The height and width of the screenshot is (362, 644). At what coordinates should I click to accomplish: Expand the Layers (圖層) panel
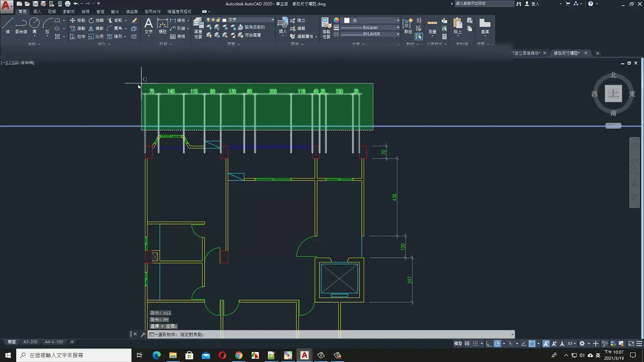click(x=232, y=44)
